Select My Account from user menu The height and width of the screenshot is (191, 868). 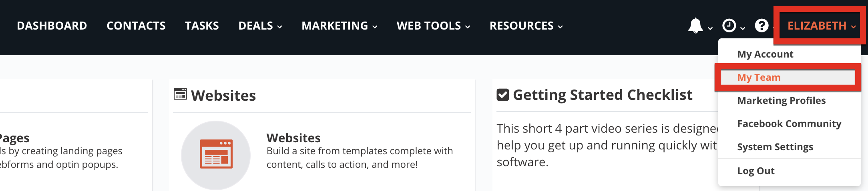pyautogui.click(x=765, y=54)
